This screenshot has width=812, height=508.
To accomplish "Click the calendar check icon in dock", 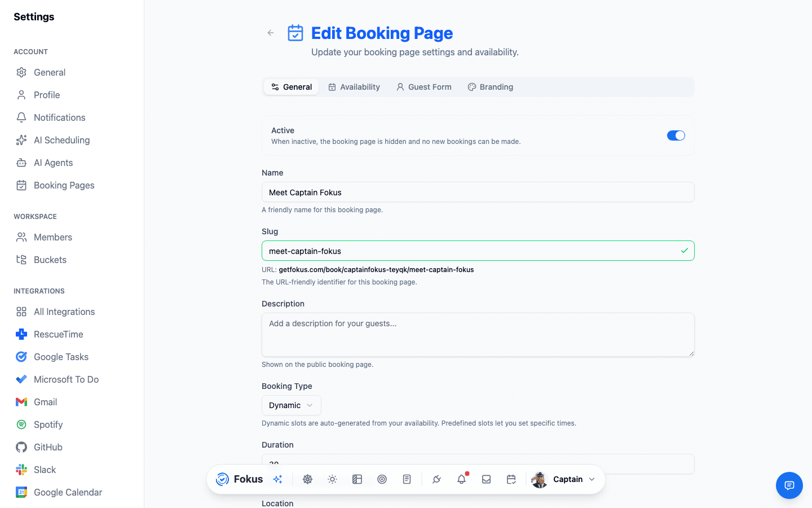I will (x=511, y=479).
